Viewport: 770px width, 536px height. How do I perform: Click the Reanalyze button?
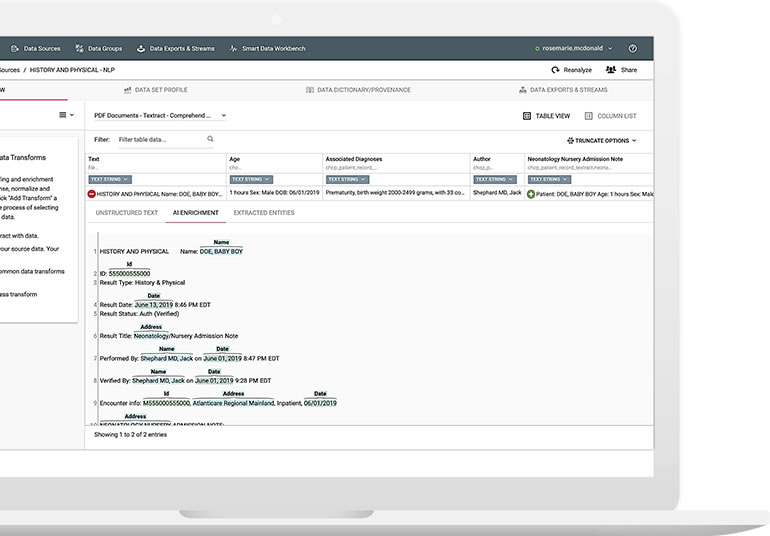(571, 70)
